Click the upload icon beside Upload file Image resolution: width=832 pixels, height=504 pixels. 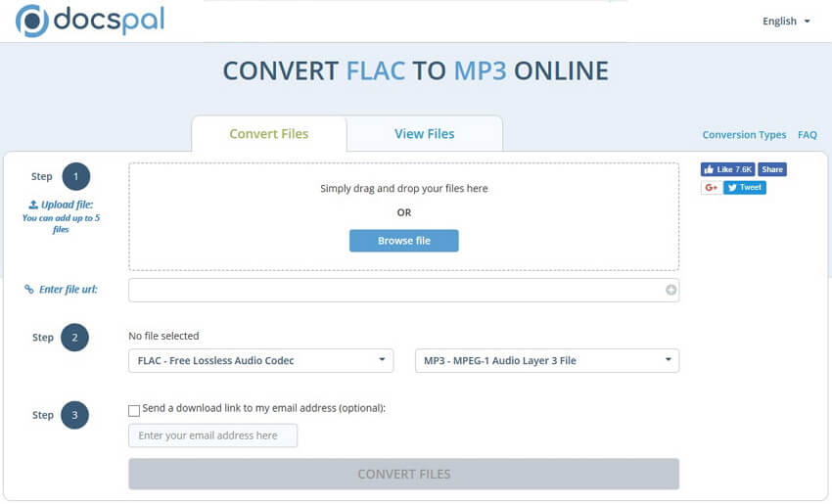coord(33,205)
